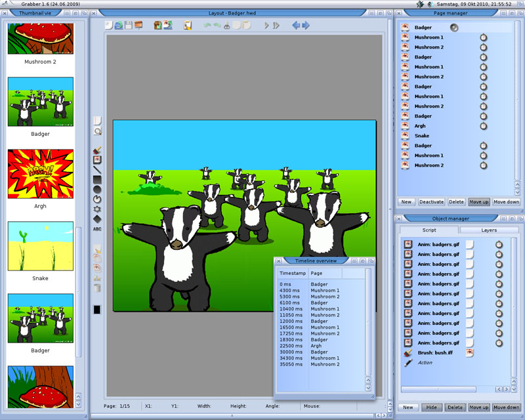Hide the selected object in Object manager
525x420 pixels.
click(431, 408)
